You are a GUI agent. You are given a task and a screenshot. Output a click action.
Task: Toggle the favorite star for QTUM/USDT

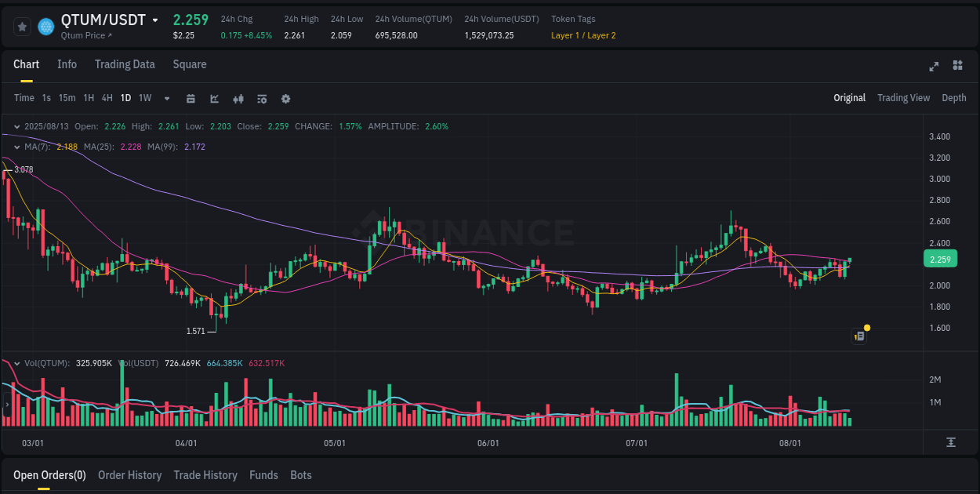[x=22, y=26]
